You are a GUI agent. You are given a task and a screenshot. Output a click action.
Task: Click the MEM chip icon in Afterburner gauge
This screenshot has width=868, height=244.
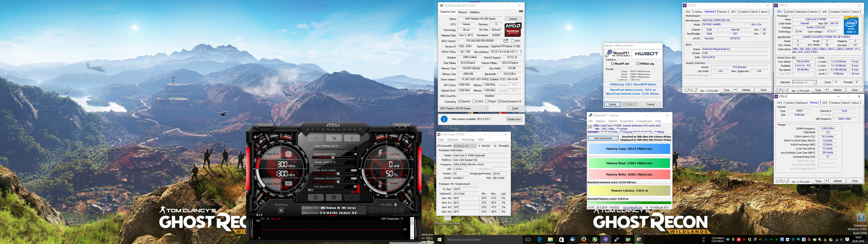tap(288, 183)
